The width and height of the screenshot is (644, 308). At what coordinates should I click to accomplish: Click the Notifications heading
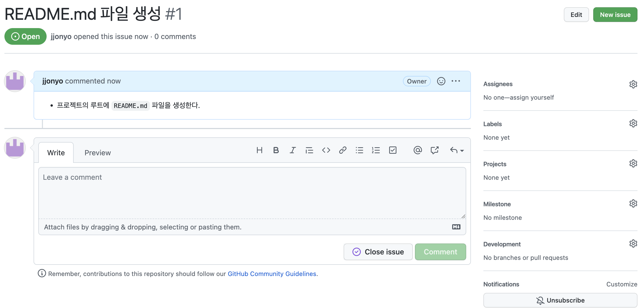click(501, 284)
